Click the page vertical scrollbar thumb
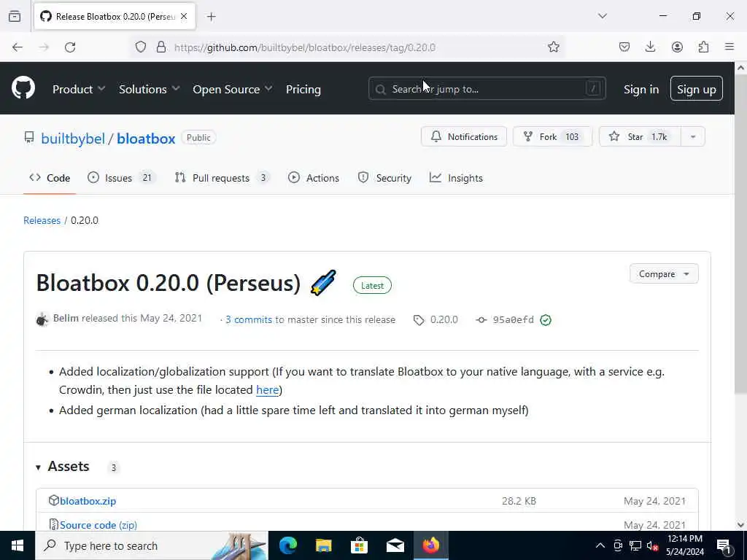The width and height of the screenshot is (747, 560). [740, 233]
